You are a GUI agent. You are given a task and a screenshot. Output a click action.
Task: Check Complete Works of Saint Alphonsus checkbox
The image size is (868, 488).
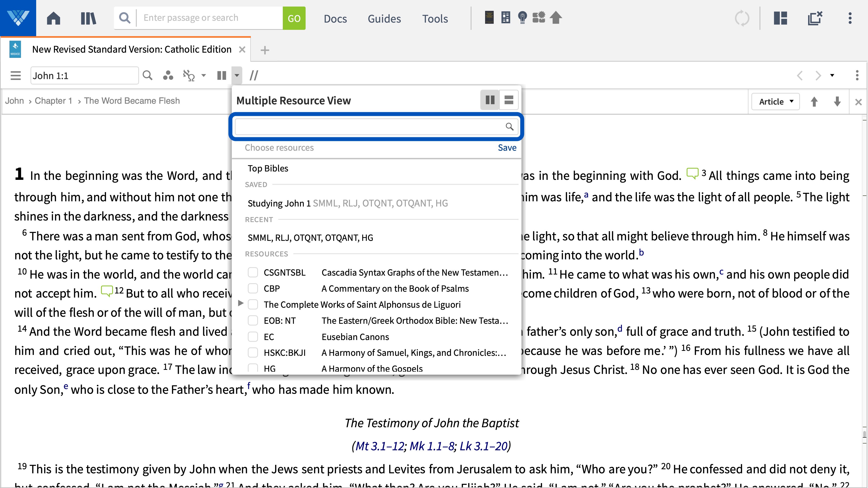click(253, 305)
